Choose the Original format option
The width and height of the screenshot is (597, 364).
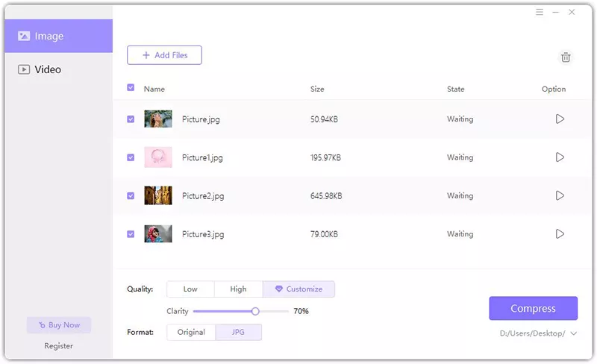point(191,332)
